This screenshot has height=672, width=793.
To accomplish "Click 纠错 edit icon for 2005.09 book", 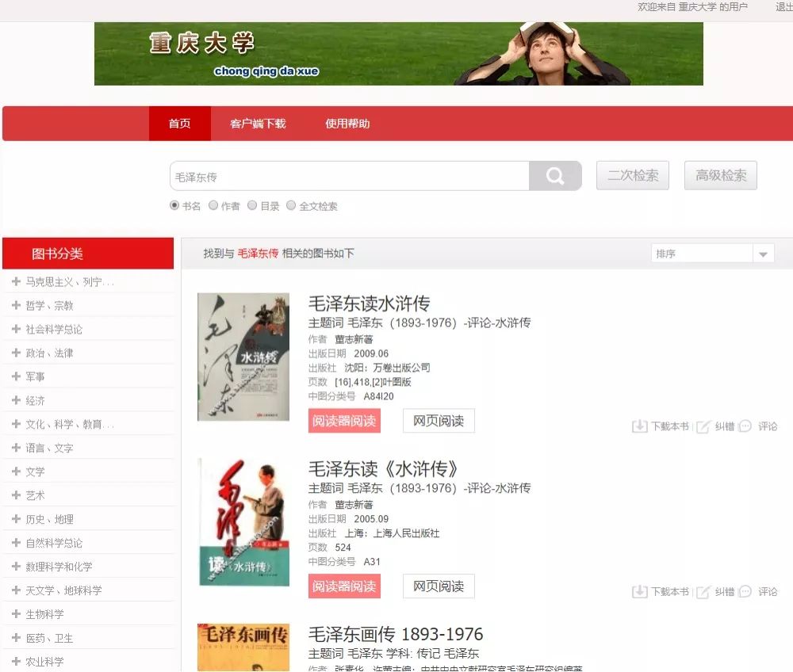I will click(x=703, y=592).
